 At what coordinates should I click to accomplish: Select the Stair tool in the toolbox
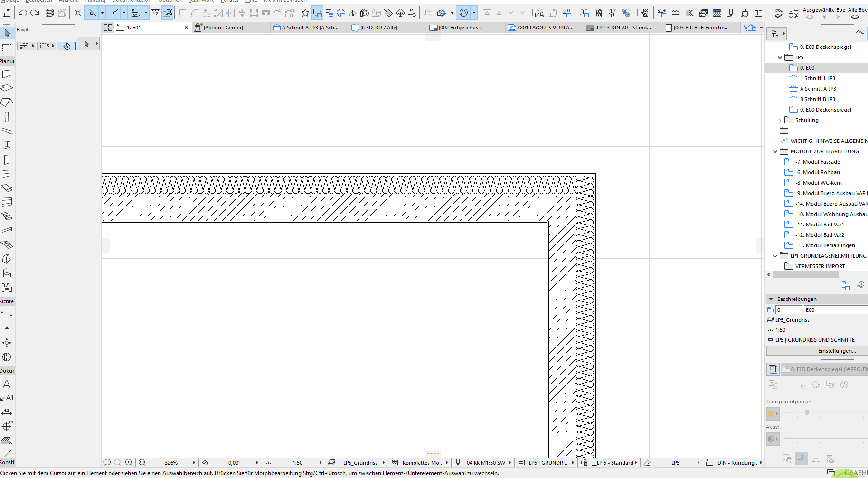click(x=7, y=216)
